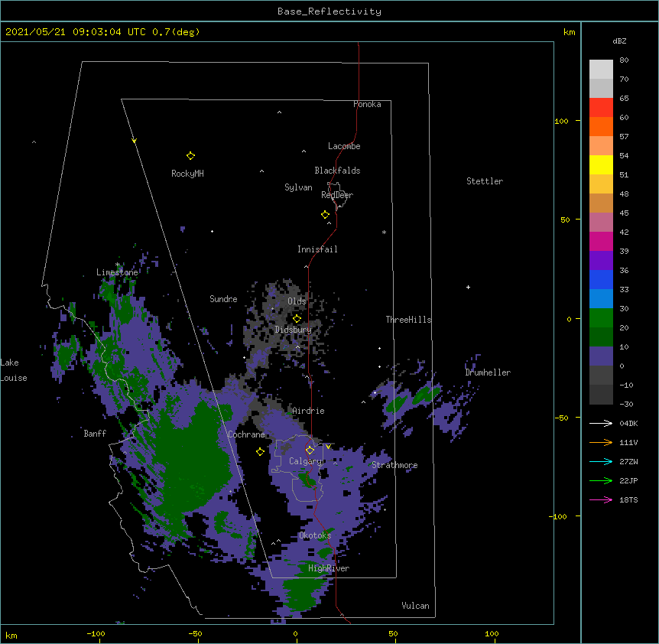
Task: Click the white 04DK arrow icon
Action: tap(601, 423)
